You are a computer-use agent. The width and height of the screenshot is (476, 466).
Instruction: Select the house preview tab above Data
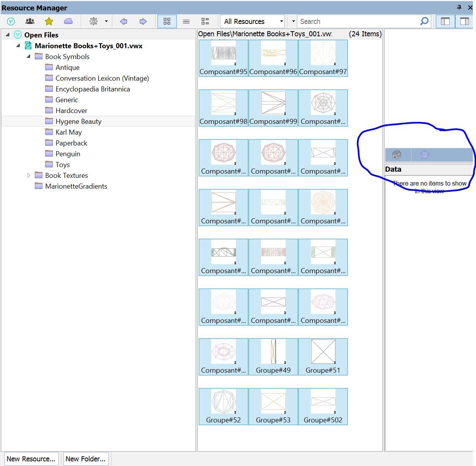(x=397, y=155)
